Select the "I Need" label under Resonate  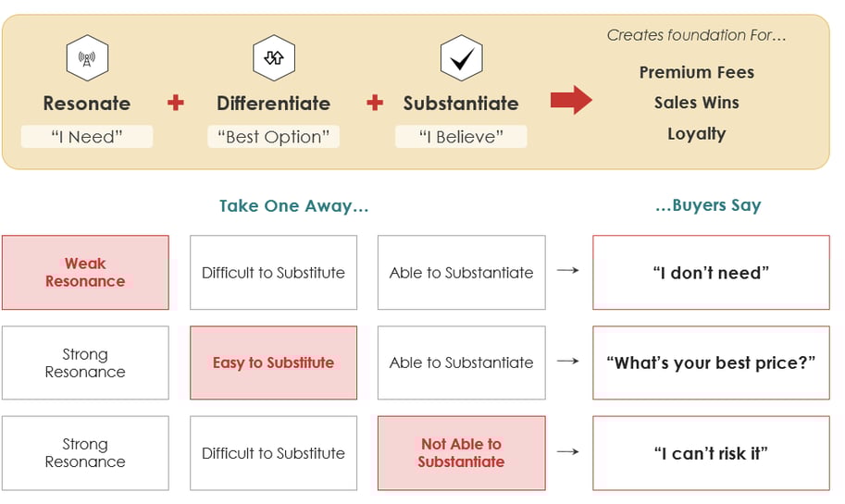[87, 137]
